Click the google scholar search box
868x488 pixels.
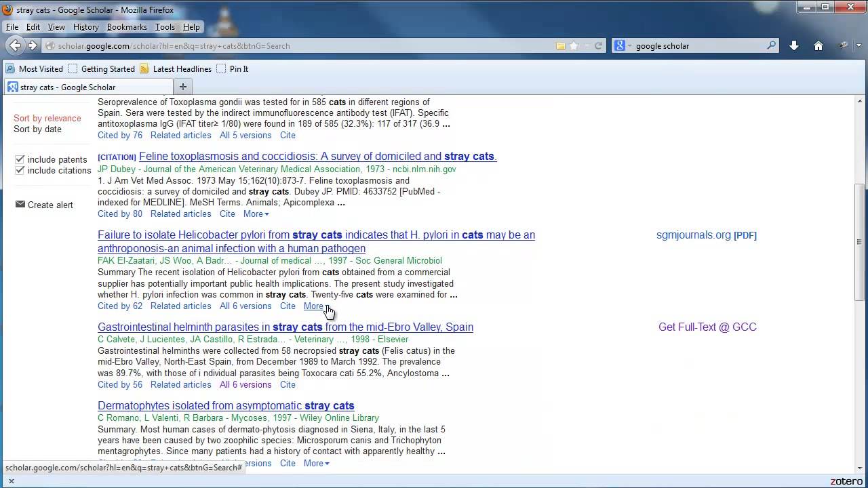click(698, 46)
